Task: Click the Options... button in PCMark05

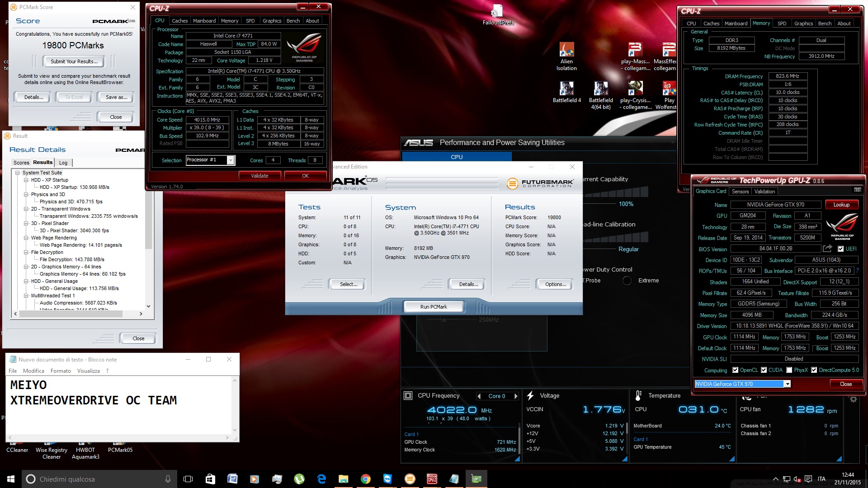Action: [x=556, y=284]
